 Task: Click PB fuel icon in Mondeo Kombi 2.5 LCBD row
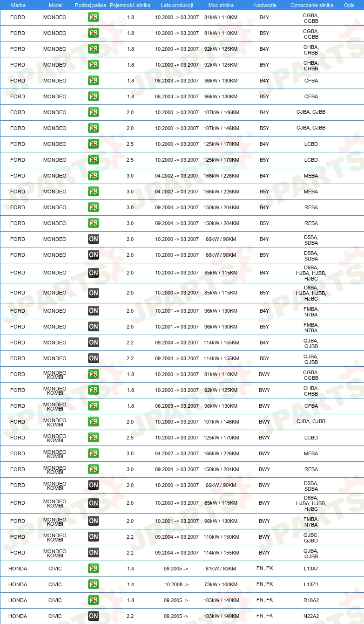click(x=94, y=438)
